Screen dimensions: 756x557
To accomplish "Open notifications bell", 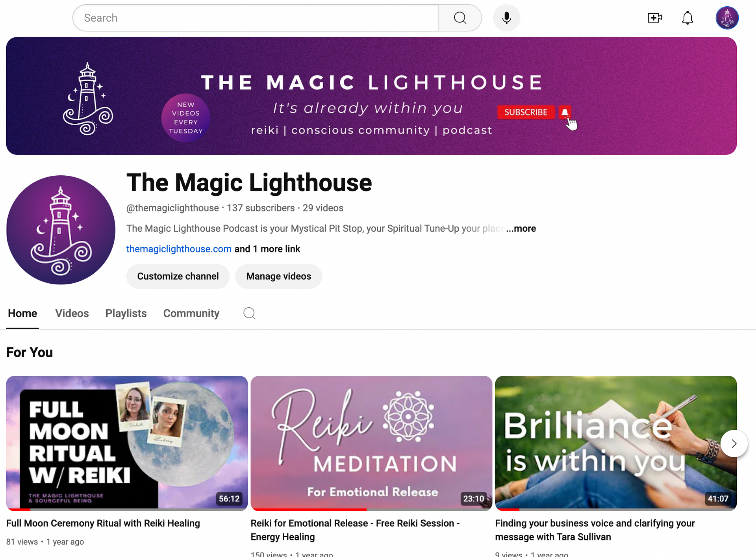I will (x=687, y=18).
